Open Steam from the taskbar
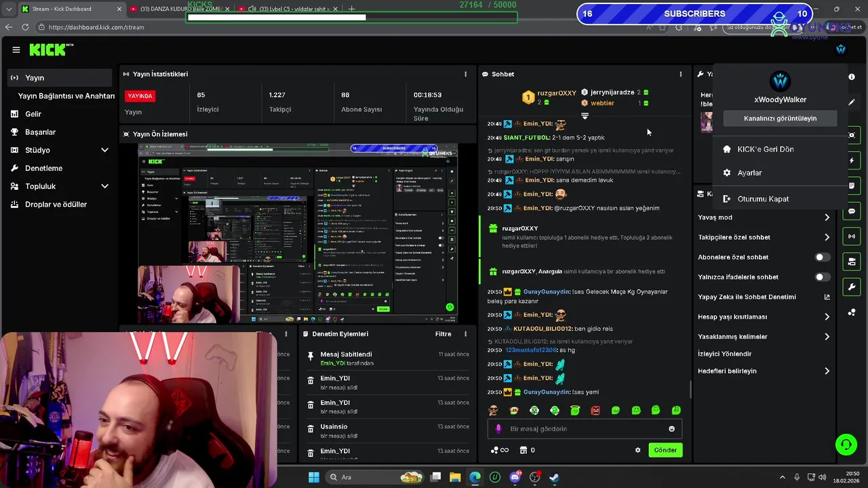This screenshot has width=868, height=488. (554, 477)
